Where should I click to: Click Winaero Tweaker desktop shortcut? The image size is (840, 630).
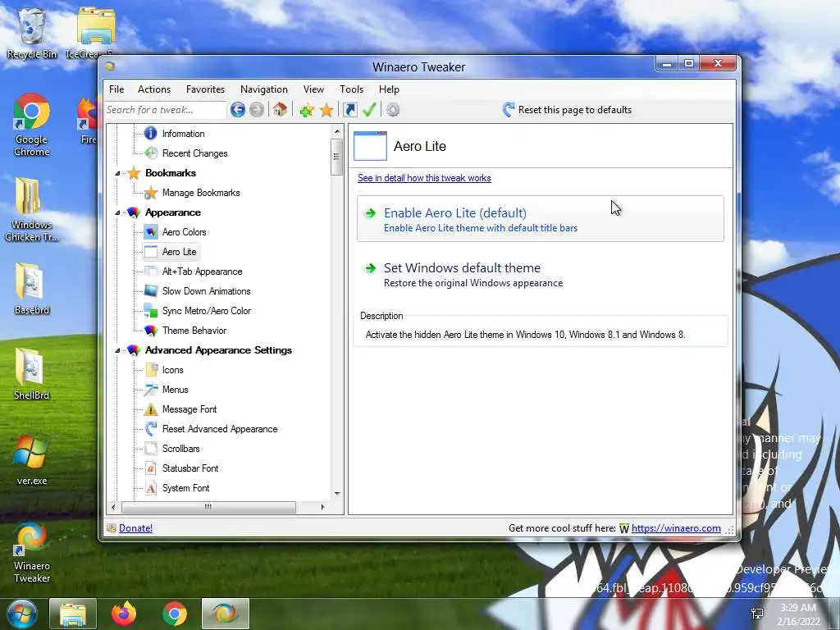[32, 553]
